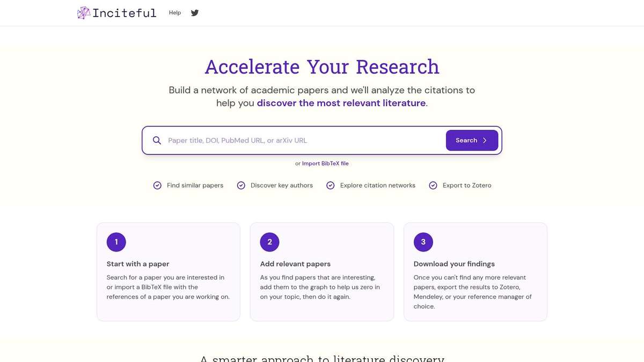644x362 pixels.
Task: Click the magnifying glass search icon
Action: click(157, 141)
